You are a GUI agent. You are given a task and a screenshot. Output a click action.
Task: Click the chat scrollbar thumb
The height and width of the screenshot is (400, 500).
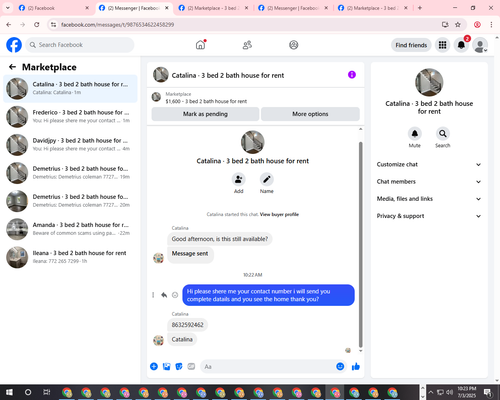(x=360, y=245)
